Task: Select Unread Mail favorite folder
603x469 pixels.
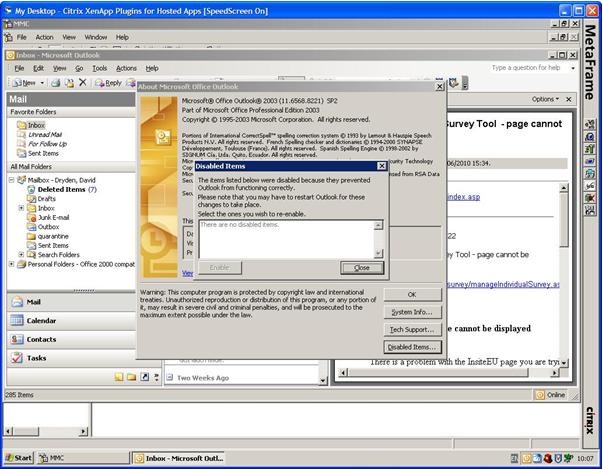Action: [39, 135]
